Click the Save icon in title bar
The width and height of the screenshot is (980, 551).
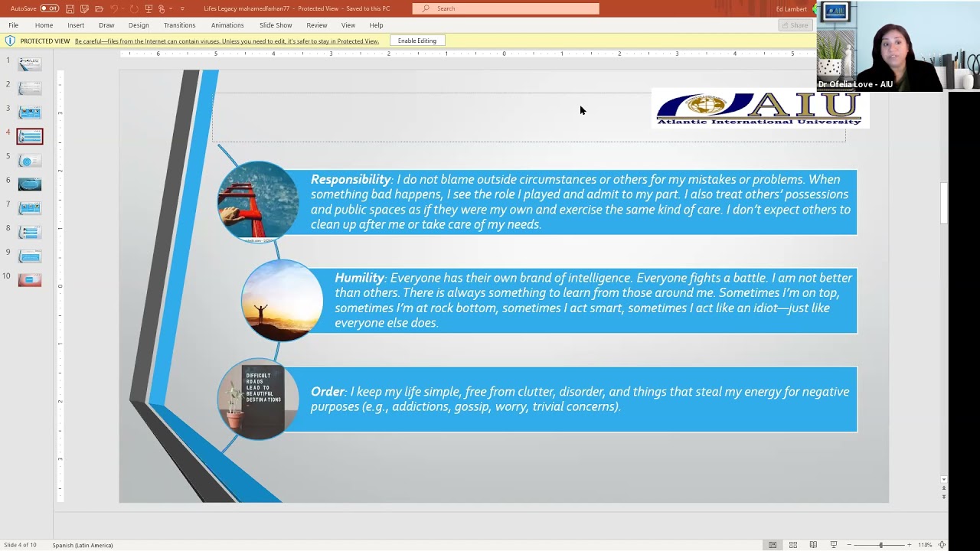click(x=70, y=8)
